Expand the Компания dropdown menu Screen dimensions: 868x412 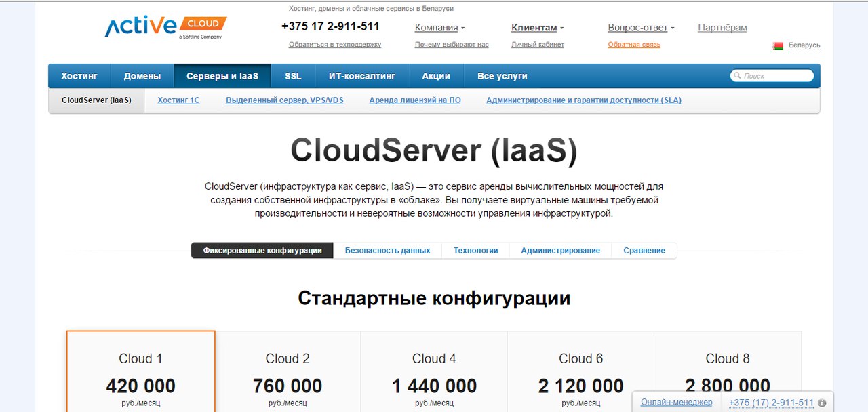click(x=439, y=28)
